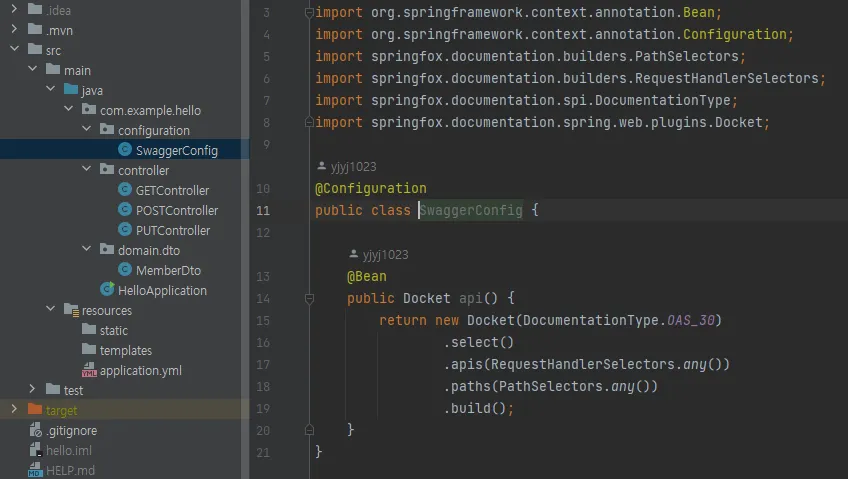The image size is (848, 479).
Task: Click the PUTController class icon
Action: (x=125, y=229)
